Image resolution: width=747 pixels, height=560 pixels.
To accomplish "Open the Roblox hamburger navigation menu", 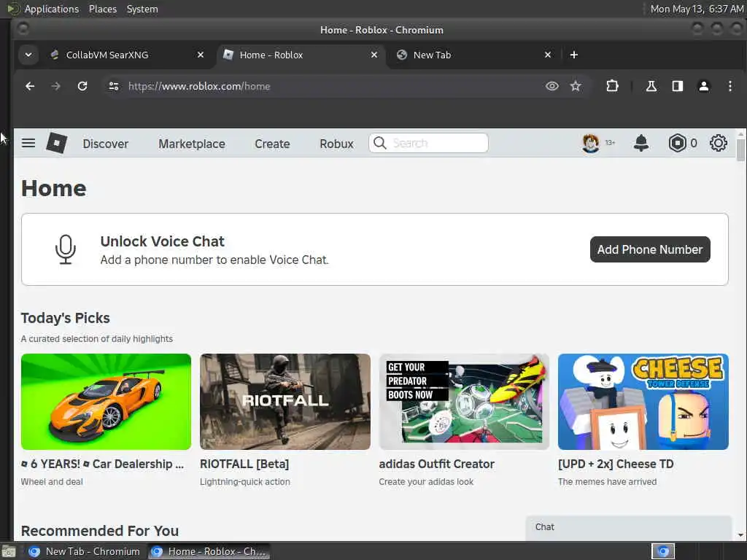I will pos(28,143).
